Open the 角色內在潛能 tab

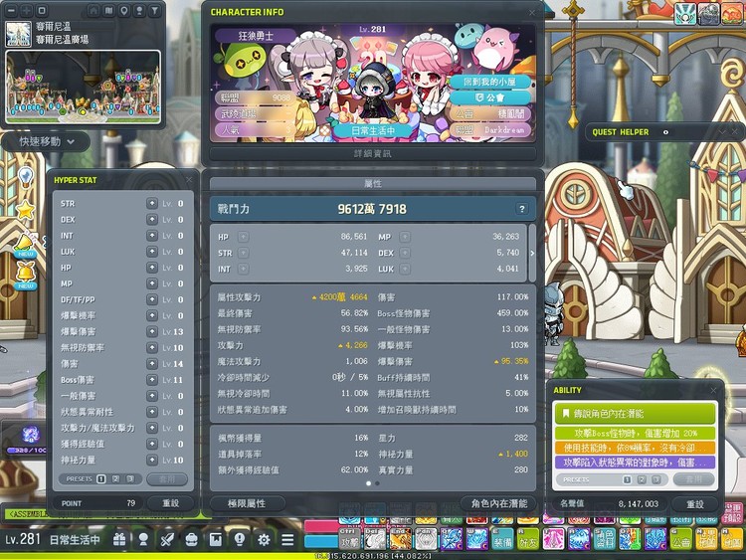(x=498, y=503)
